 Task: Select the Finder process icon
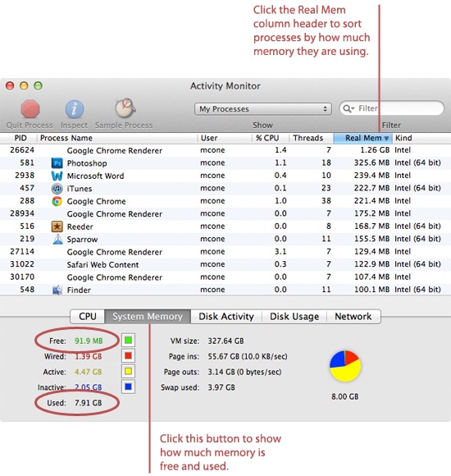pos(57,290)
